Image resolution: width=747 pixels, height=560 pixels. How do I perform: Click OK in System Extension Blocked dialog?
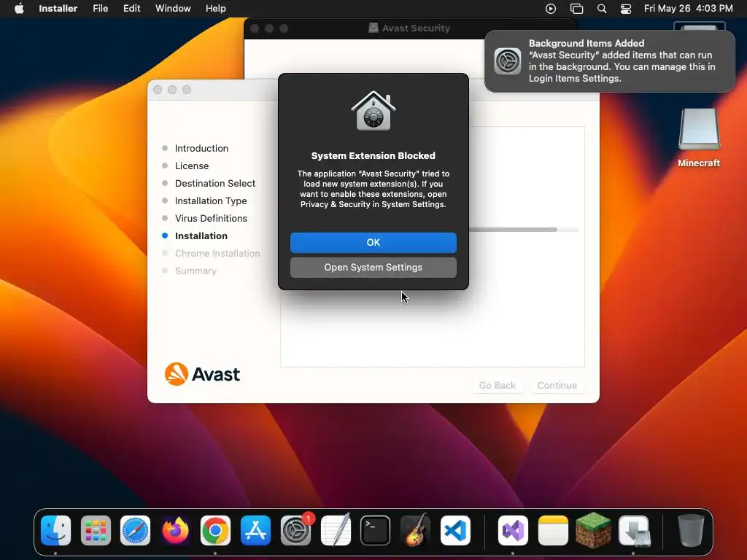[373, 242]
